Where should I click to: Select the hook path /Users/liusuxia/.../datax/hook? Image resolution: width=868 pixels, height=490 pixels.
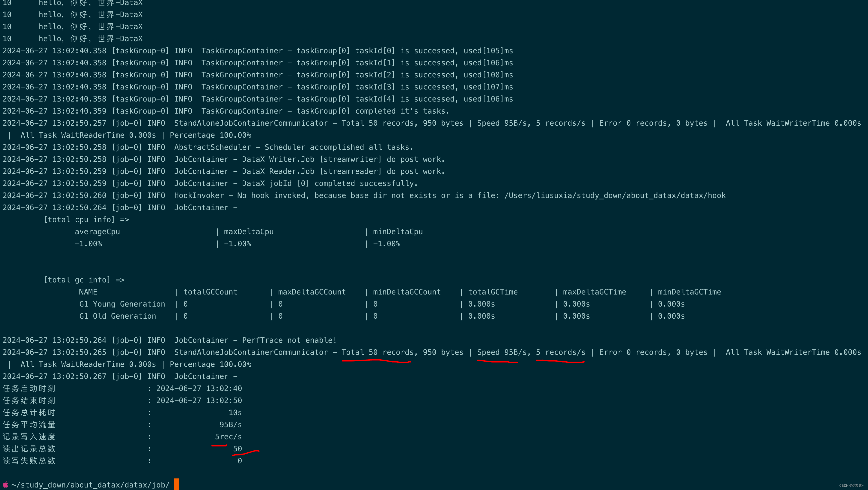click(615, 195)
